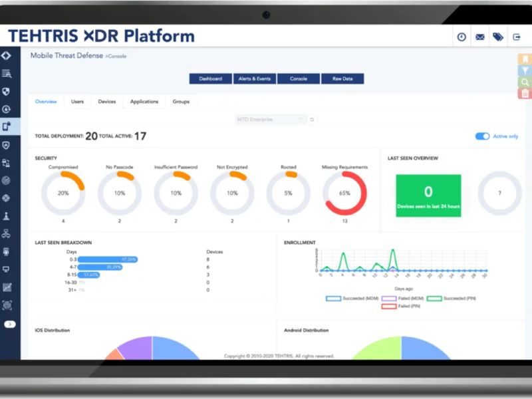The width and height of the screenshot is (532, 399).
Task: Click the clock history icon in header
Action: coord(462,37)
